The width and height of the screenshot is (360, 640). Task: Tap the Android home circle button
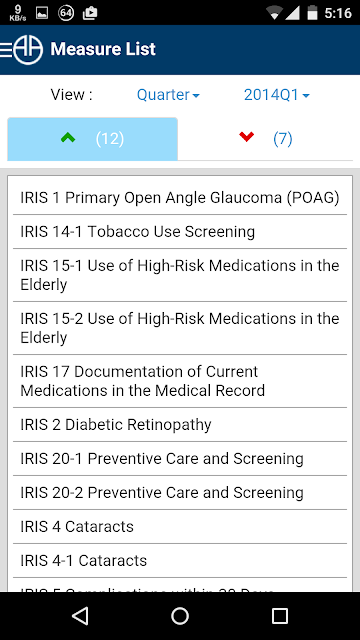pyautogui.click(x=180, y=616)
